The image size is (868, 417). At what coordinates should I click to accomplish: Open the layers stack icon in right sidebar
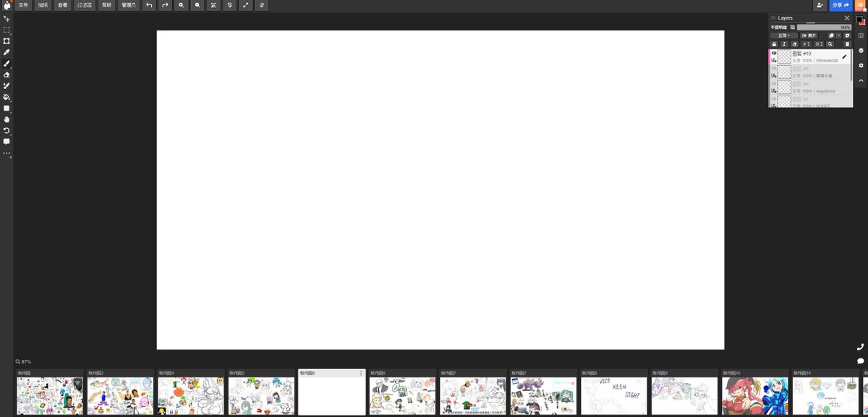click(x=861, y=51)
